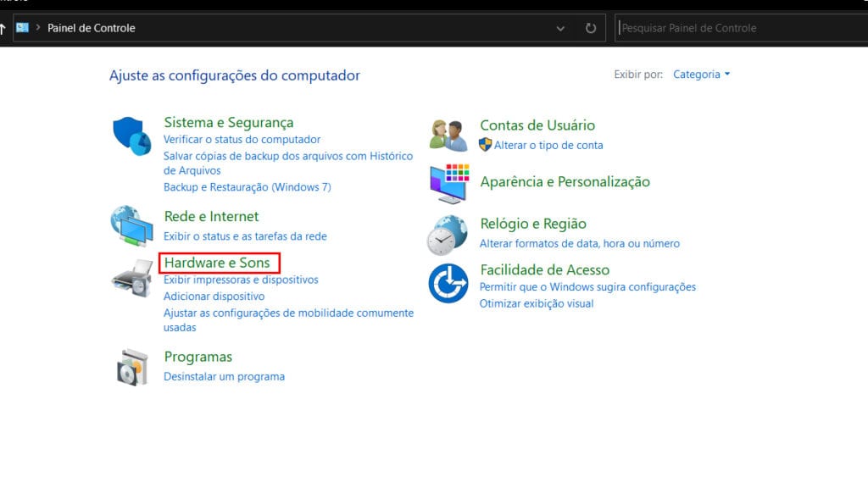Open Rede e Internet category

[211, 216]
